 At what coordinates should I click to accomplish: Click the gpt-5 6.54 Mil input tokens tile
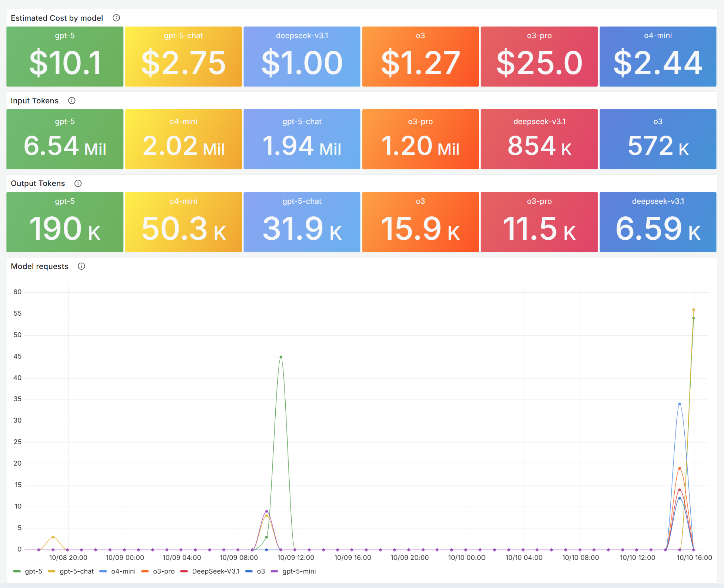click(x=65, y=139)
